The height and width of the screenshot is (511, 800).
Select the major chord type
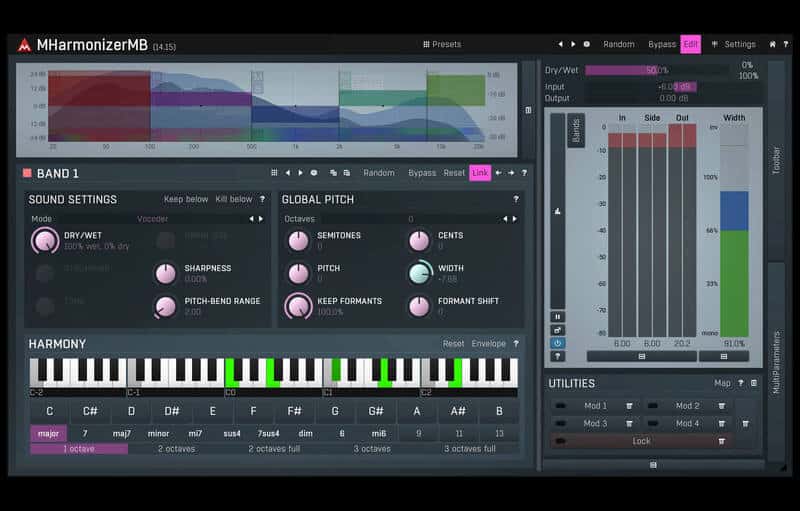pyautogui.click(x=48, y=433)
